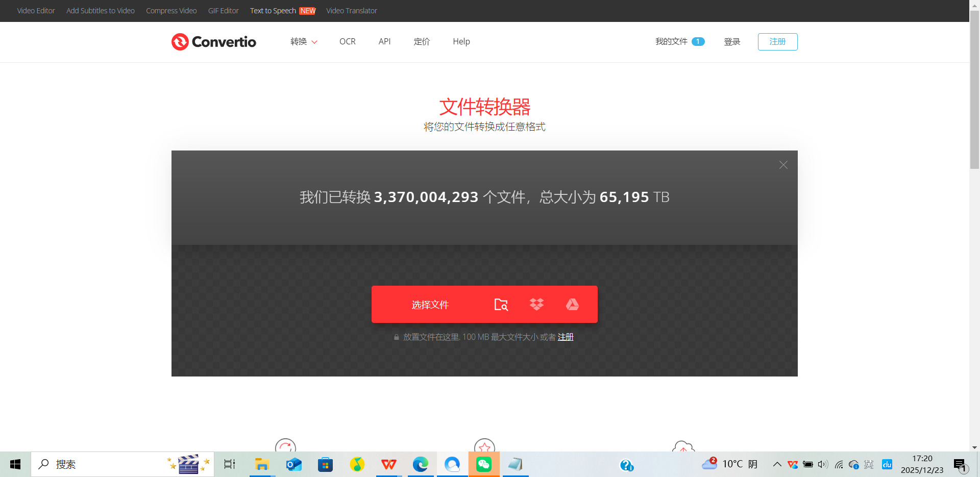Click the page vertical scrollbar thumb

[x=975, y=90]
